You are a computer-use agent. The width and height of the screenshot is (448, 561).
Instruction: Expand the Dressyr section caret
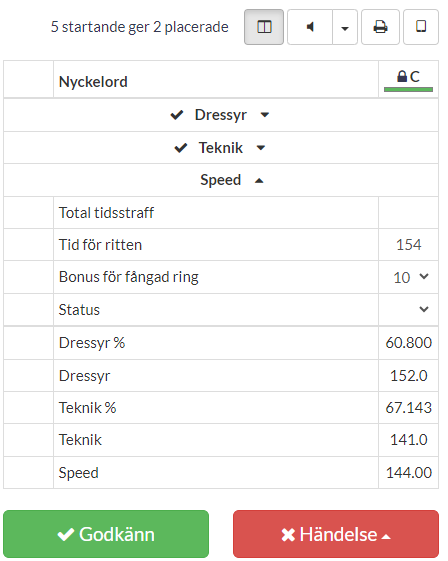[265, 115]
